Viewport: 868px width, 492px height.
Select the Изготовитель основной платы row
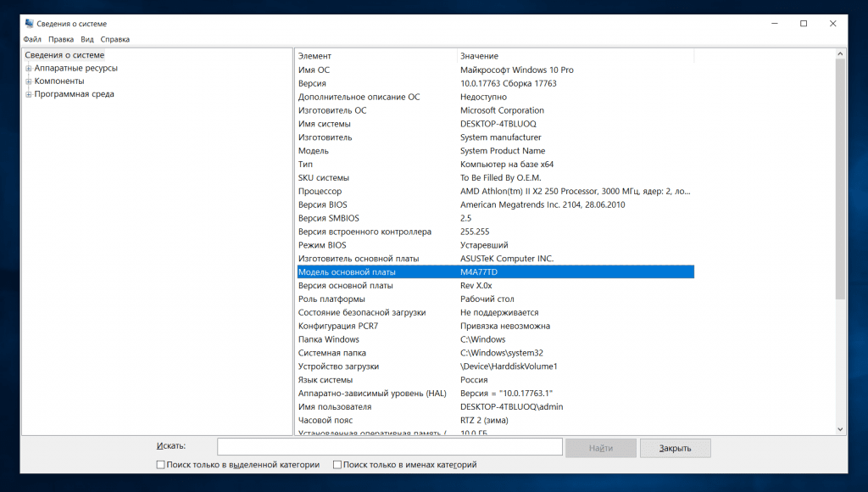click(x=495, y=259)
